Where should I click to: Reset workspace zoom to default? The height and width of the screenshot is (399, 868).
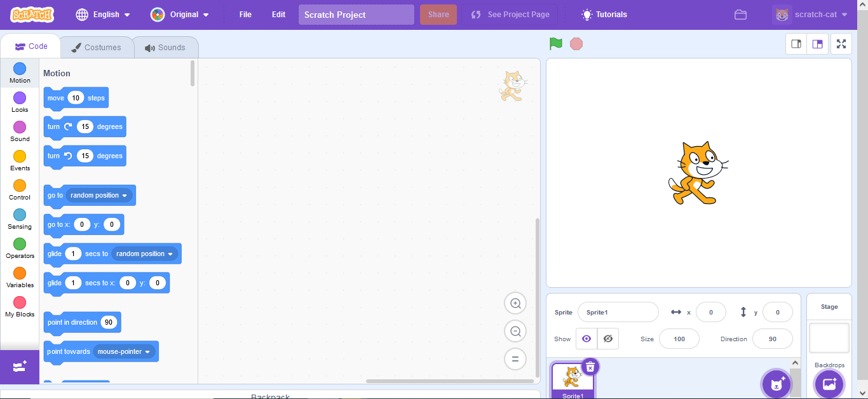tap(515, 359)
